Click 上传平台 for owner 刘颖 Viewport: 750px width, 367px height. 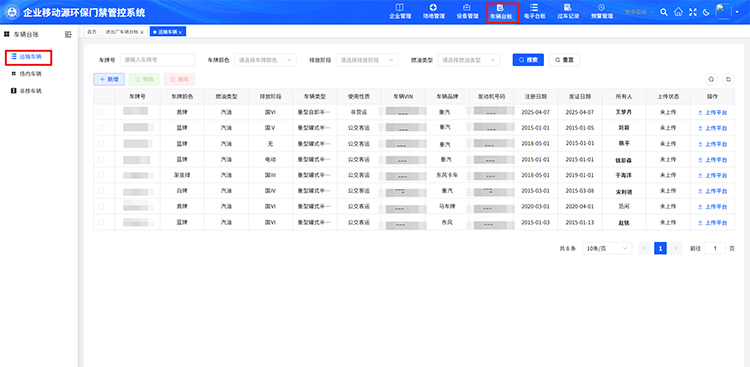713,128
